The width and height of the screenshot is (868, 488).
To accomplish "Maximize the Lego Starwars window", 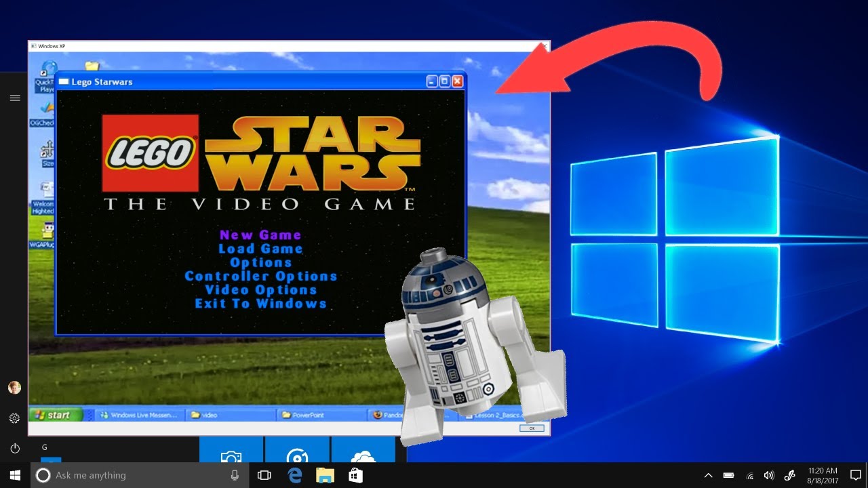I will point(445,81).
